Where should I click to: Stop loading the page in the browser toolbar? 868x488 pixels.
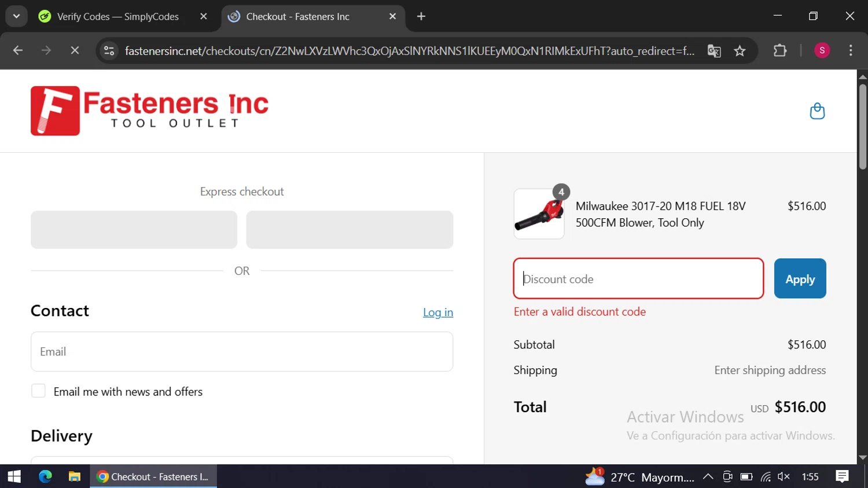(x=75, y=51)
